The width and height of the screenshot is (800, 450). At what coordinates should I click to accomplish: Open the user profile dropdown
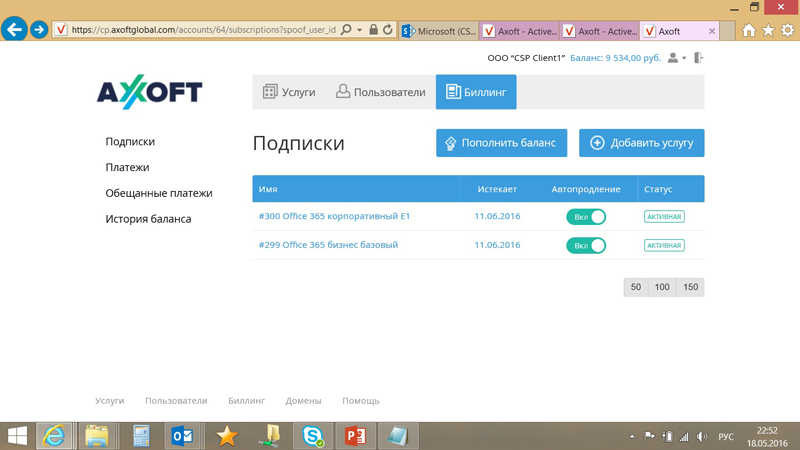click(677, 58)
